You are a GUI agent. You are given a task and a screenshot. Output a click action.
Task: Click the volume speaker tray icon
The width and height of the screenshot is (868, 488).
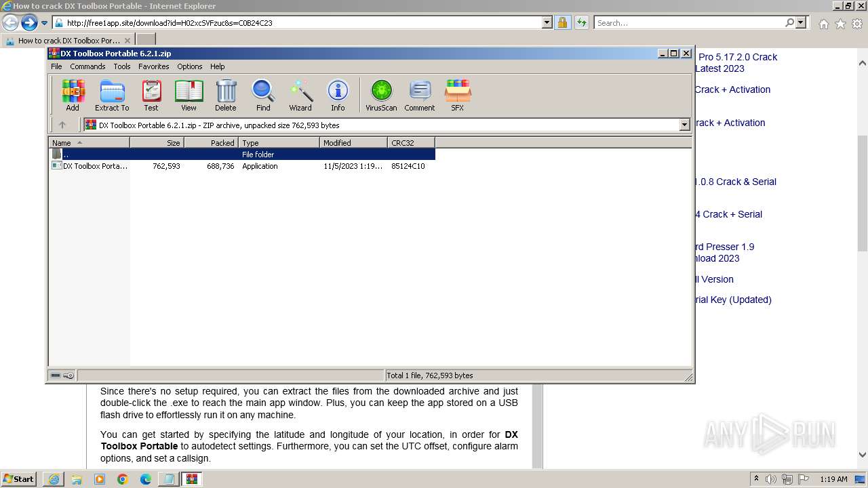tap(772, 479)
